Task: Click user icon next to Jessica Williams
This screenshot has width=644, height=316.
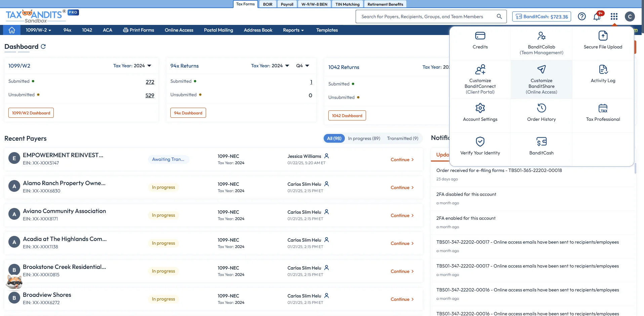Action: (326, 156)
